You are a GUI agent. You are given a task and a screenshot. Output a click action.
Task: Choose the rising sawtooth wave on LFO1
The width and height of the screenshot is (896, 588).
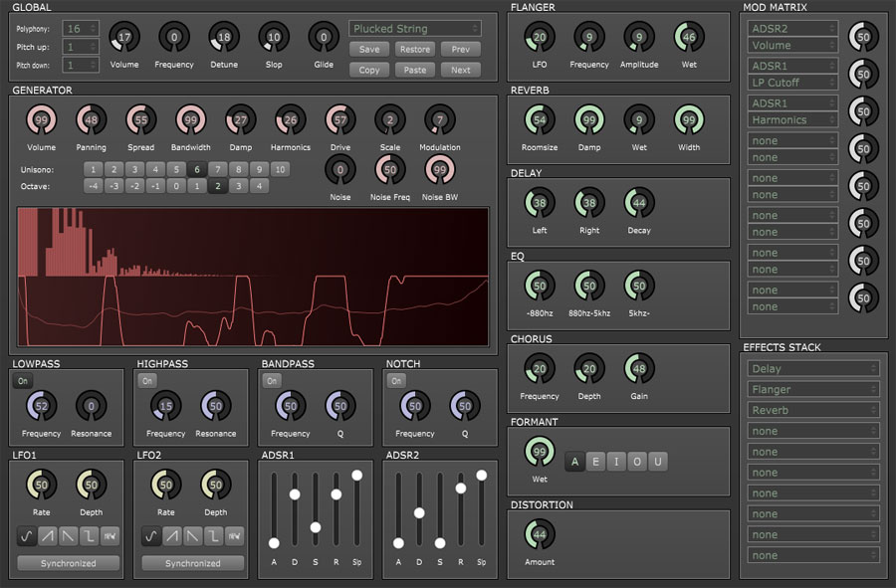(x=46, y=534)
